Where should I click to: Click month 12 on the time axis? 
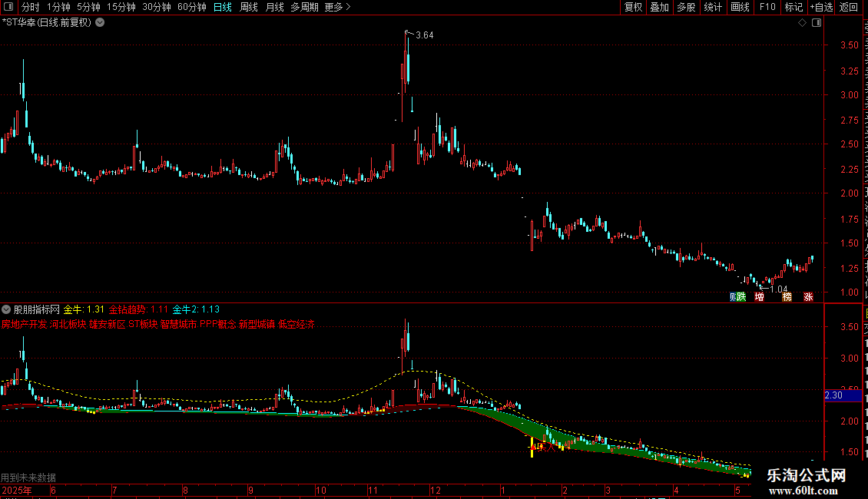pyautogui.click(x=436, y=490)
